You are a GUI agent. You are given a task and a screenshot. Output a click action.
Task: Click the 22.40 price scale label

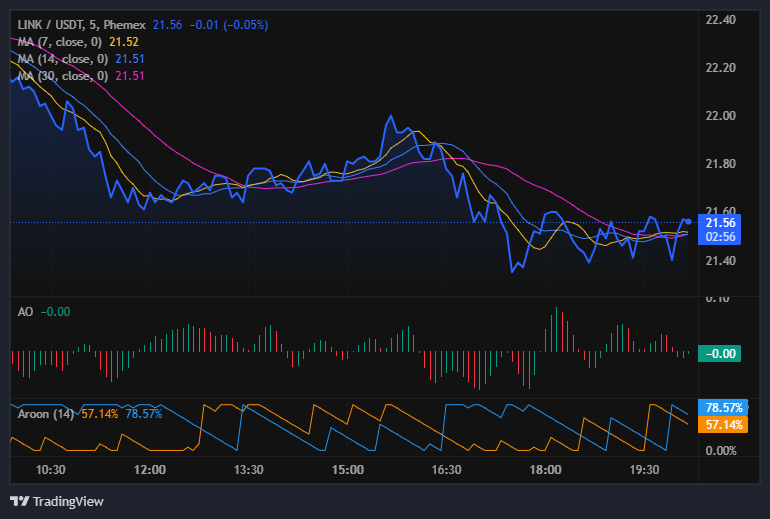pos(720,20)
